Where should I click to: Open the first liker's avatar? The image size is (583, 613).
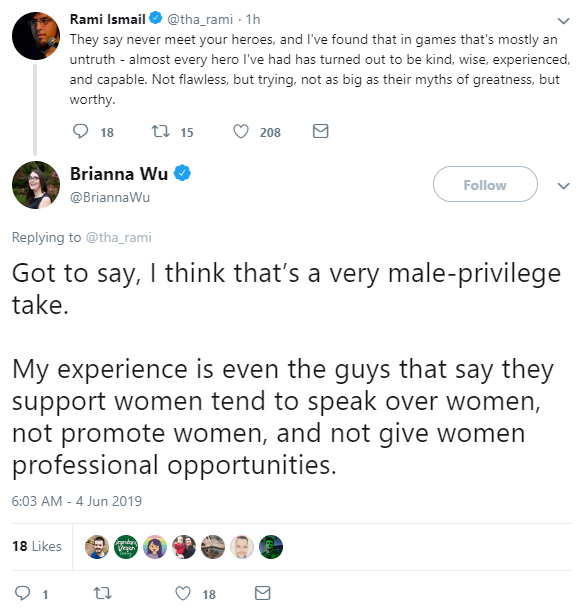[x=97, y=547]
